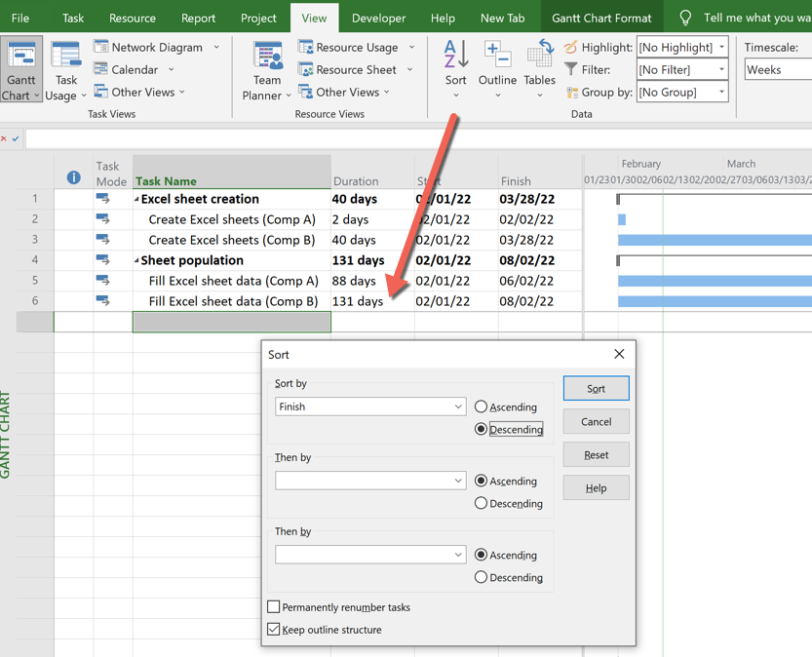
Task: Click task mode icon for row 6
Action: click(x=102, y=300)
